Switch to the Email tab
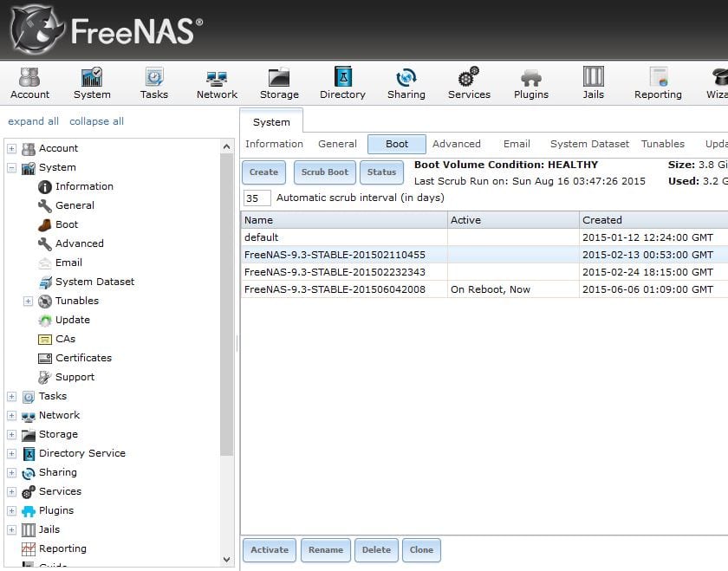The height and width of the screenshot is (571, 728). pos(517,144)
